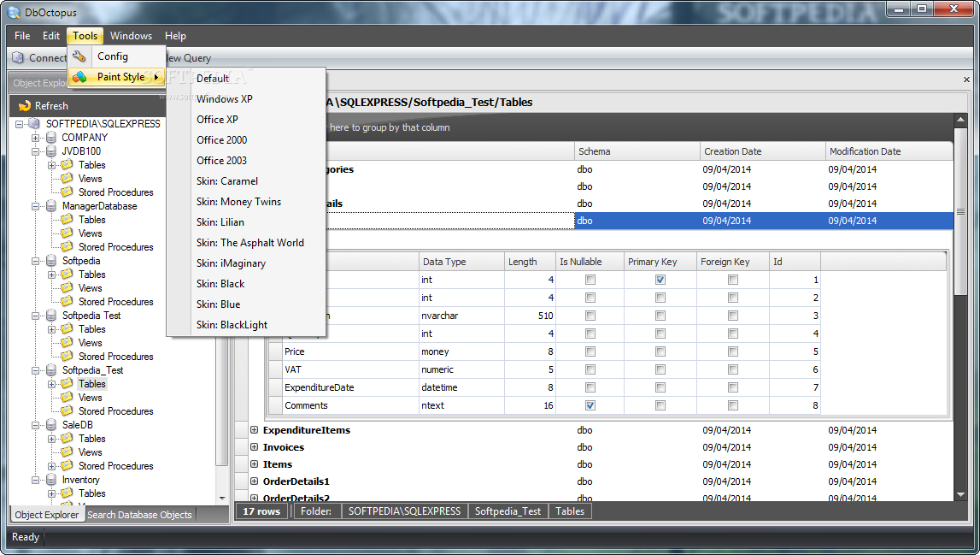Click Object Explorer tree scroll-down arrow
This screenshot has width=980, height=555.
click(222, 498)
